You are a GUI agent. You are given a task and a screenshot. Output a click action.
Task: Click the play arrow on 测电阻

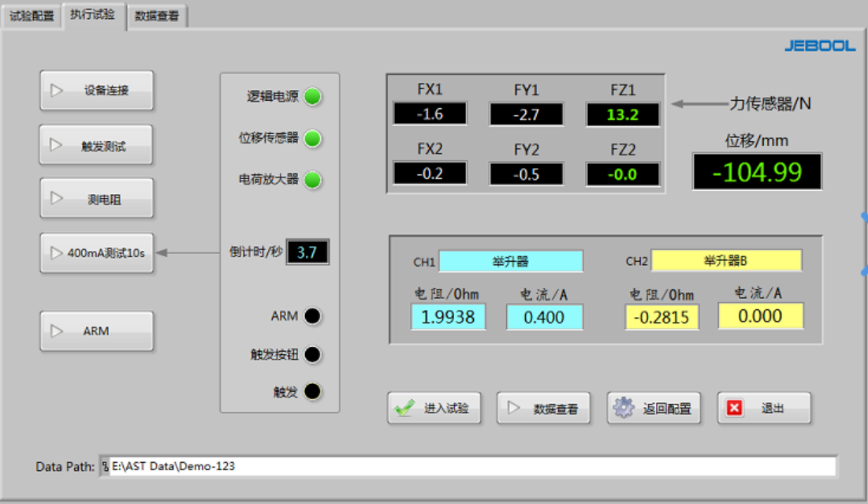coord(57,199)
